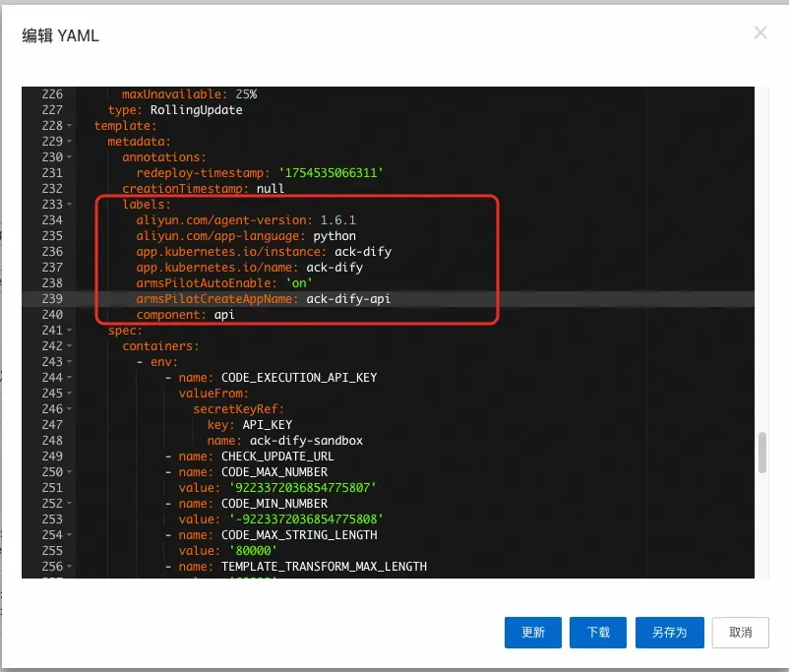789x672 pixels.
Task: Collapse fold arrow at line 256
Action: pos(70,567)
